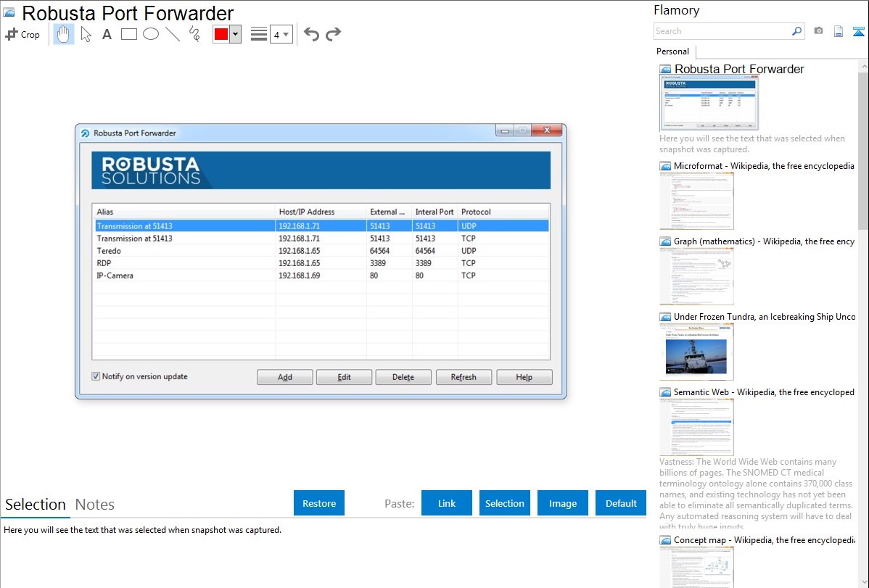
Task: Redo the last annotation
Action: tap(333, 34)
